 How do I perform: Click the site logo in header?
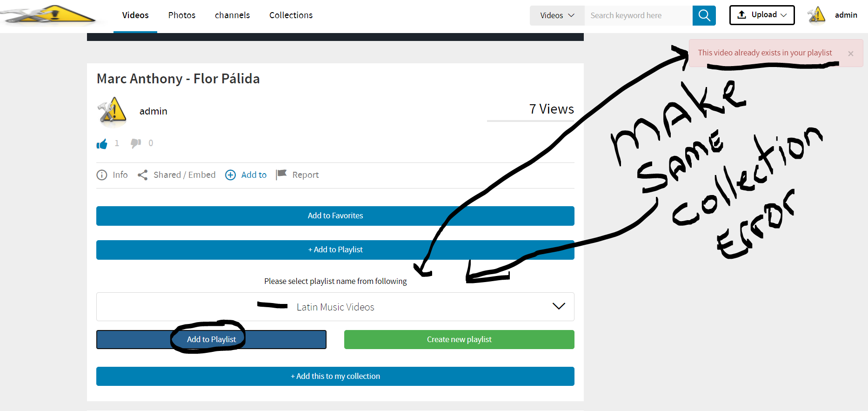point(48,15)
